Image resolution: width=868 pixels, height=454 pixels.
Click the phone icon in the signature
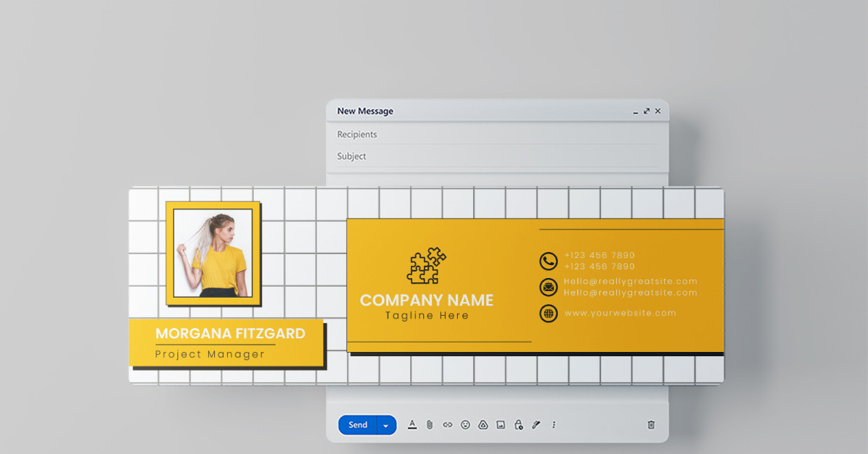pyautogui.click(x=548, y=260)
